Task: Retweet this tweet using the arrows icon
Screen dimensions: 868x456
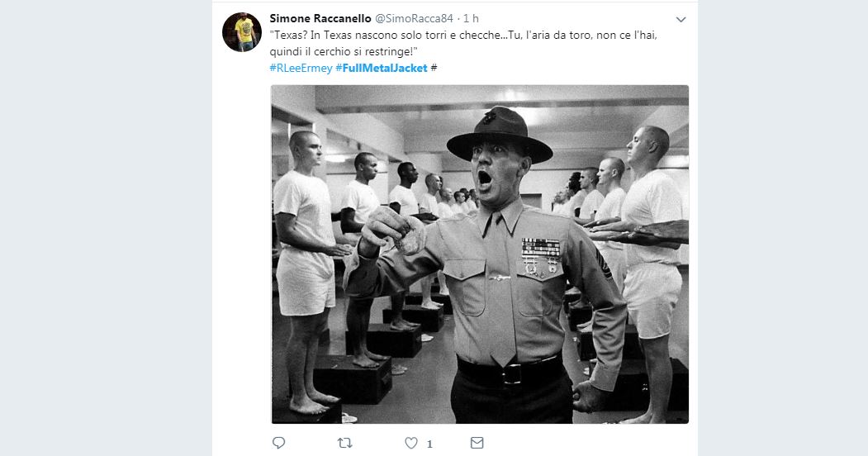Action: 345,444
